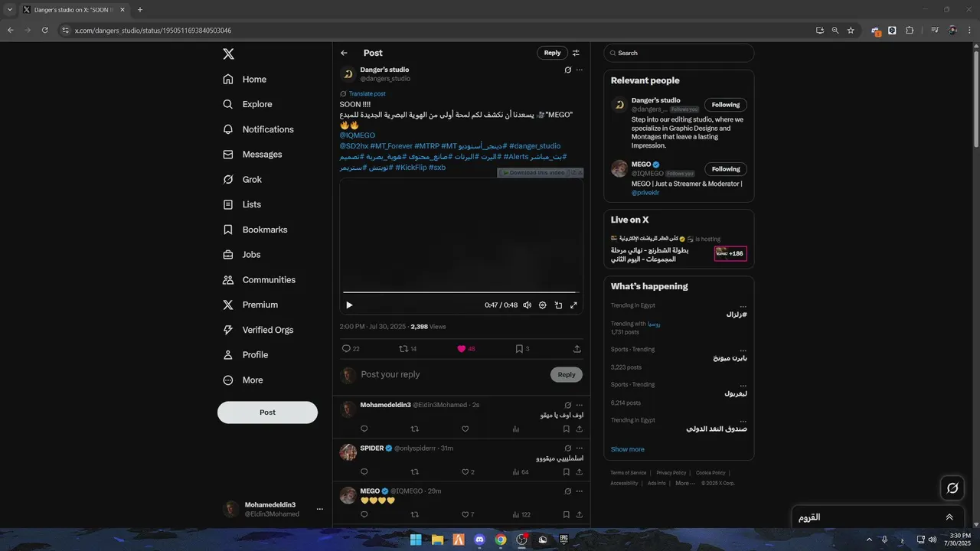
Task: Like the Mohamedeldin3 reply
Action: [465, 429]
